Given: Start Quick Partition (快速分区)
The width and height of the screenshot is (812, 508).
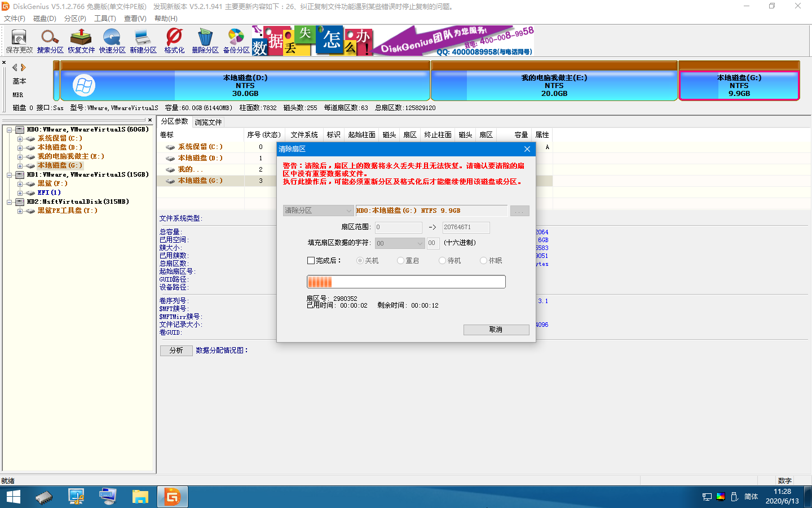Looking at the screenshot, I should click(112, 41).
